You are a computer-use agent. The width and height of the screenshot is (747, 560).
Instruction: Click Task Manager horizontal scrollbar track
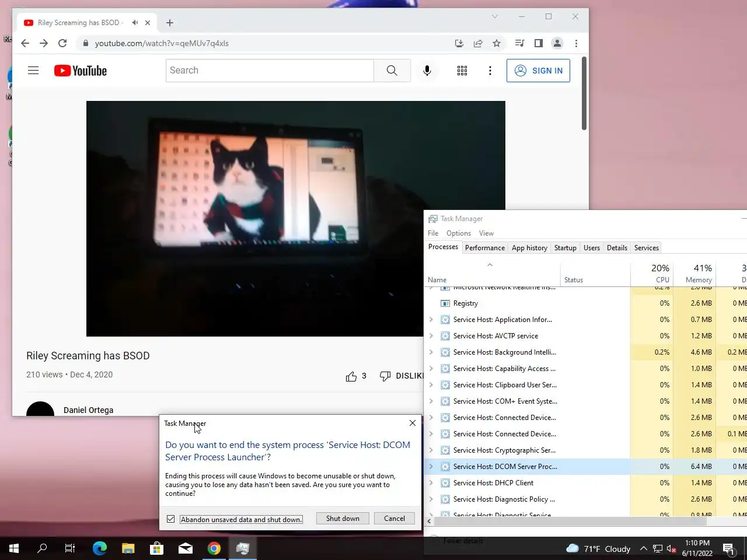tap(589, 521)
